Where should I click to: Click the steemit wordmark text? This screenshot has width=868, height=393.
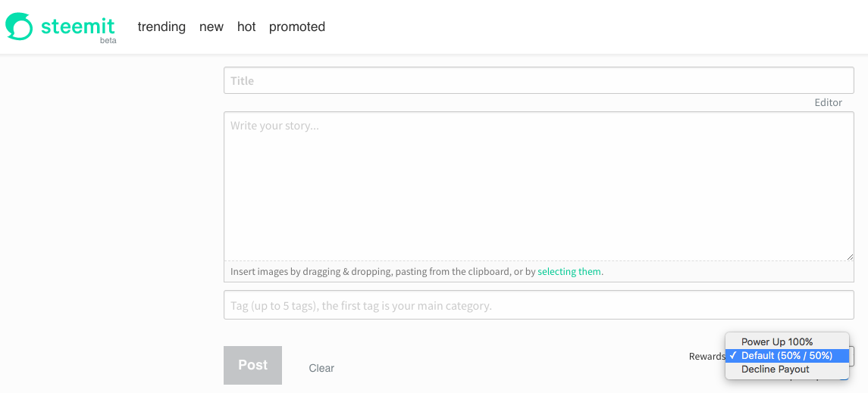coord(78,26)
